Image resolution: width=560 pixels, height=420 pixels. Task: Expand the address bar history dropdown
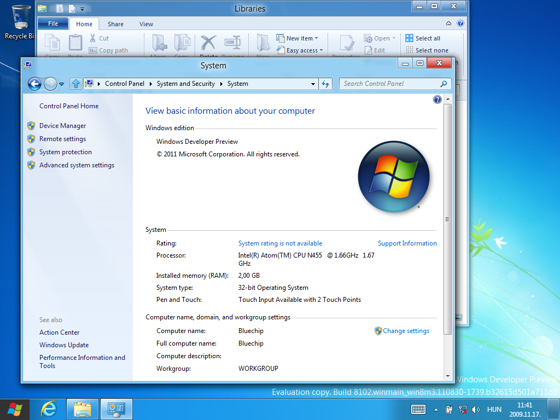[313, 84]
